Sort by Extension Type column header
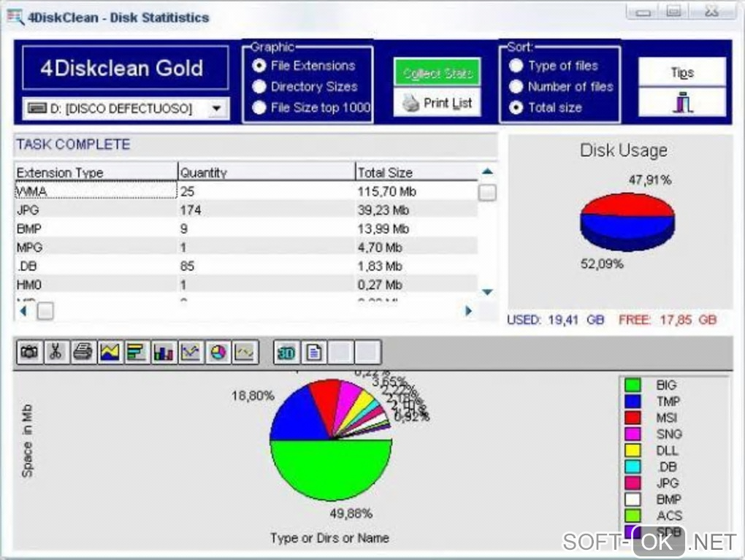This screenshot has height=560, width=745. [96, 172]
